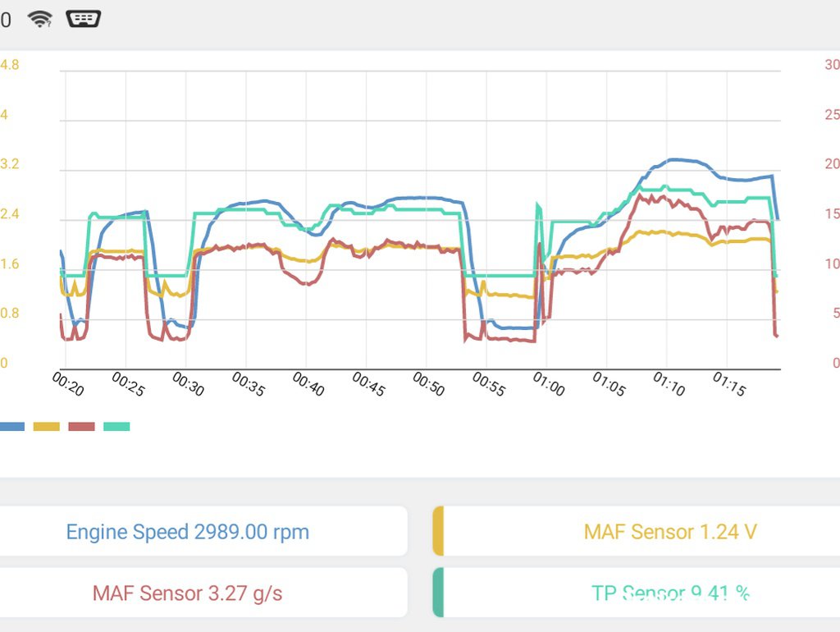
Task: Toggle the yellow legend swatch
Action: (46, 426)
